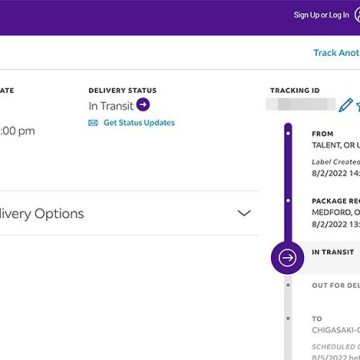Select the Package Received timeline dot
The height and width of the screenshot is (360, 360).
pyautogui.click(x=288, y=201)
